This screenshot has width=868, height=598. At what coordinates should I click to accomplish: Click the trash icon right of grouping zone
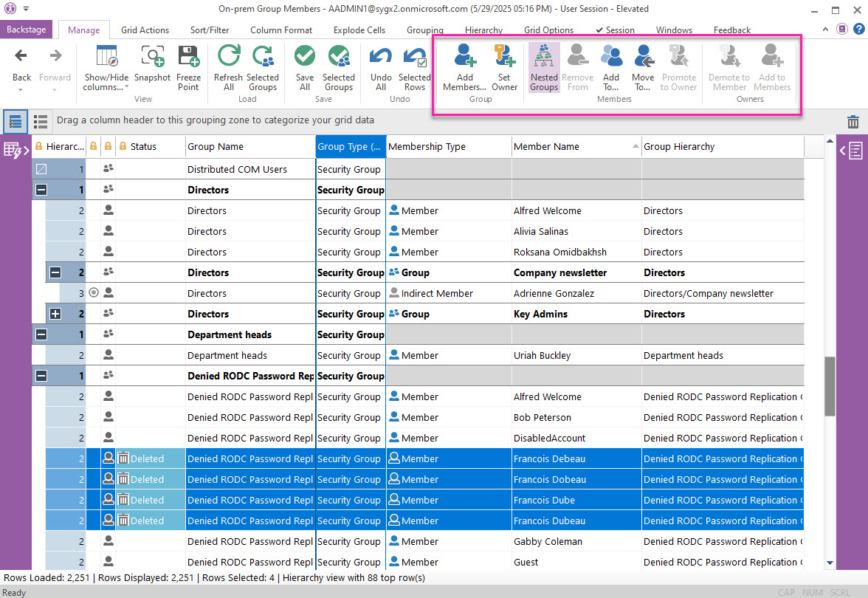tap(852, 122)
